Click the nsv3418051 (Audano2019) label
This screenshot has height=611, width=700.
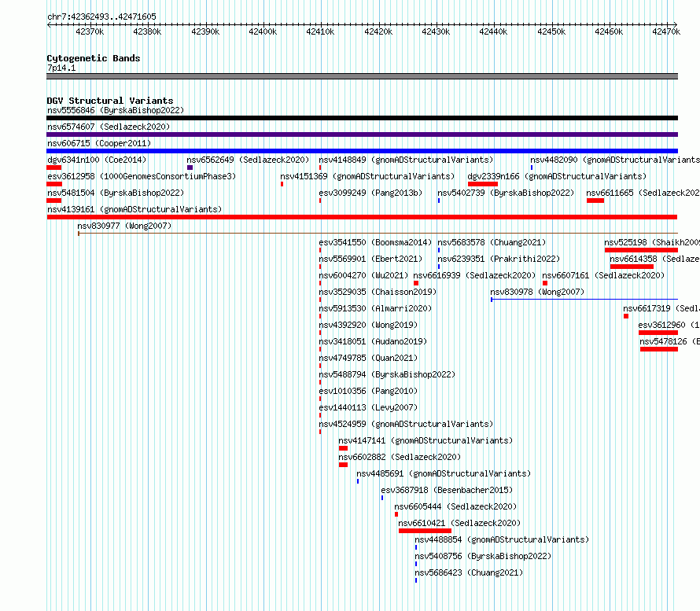click(x=373, y=341)
